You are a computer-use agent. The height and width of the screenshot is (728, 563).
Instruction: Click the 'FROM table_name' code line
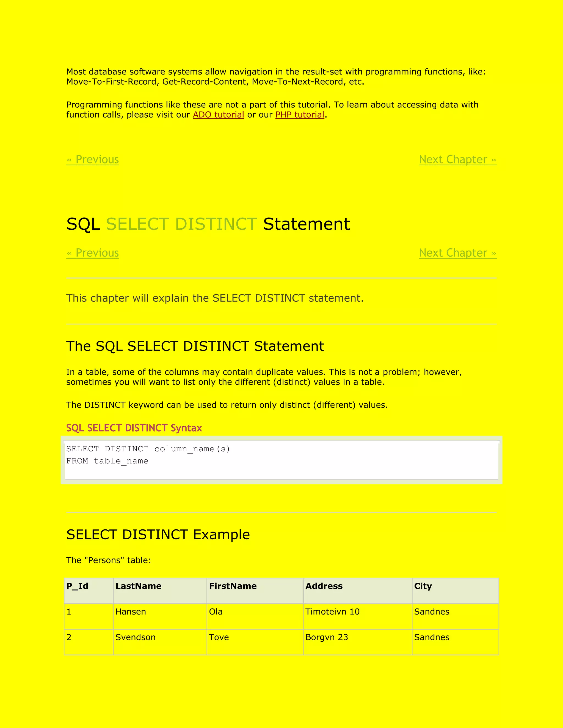107,461
